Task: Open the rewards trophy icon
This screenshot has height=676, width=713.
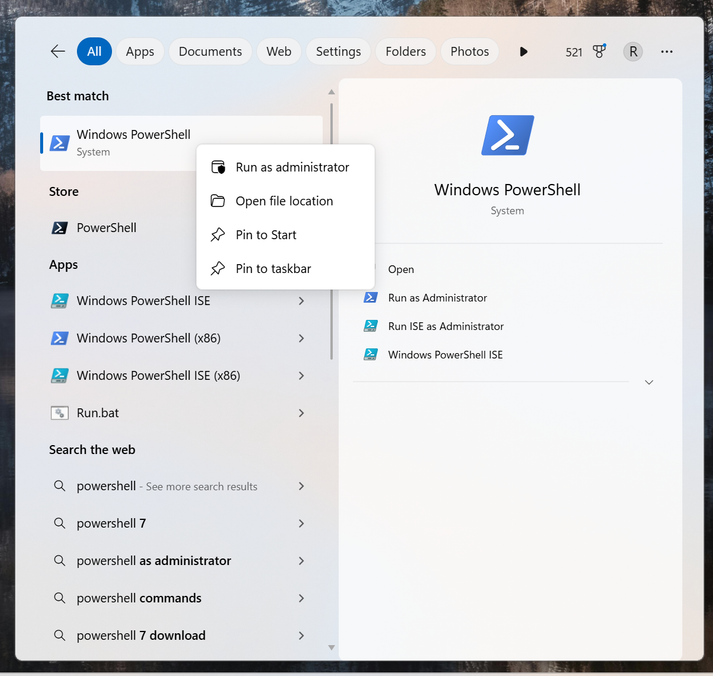Action: point(599,51)
